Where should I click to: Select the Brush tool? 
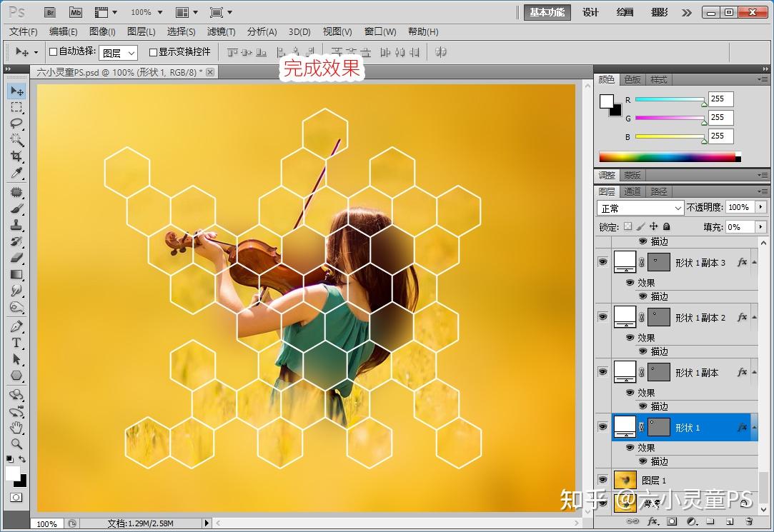point(16,209)
